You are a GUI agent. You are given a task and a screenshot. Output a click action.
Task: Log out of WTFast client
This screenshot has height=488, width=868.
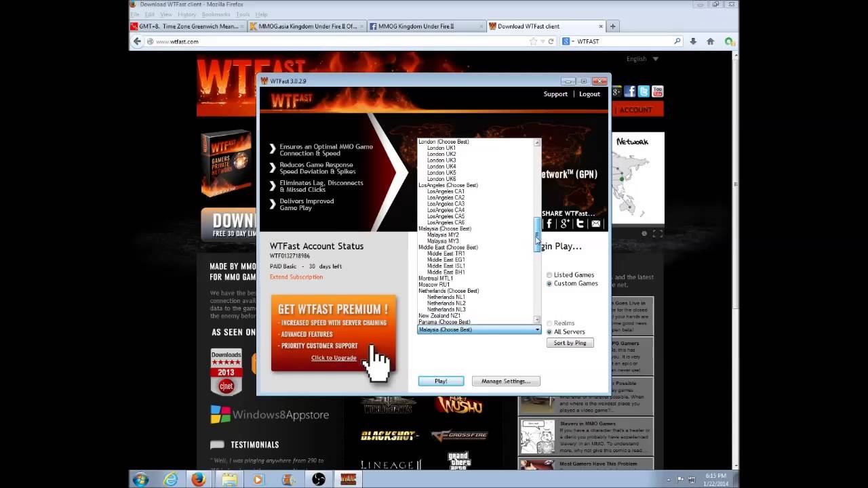pyautogui.click(x=589, y=94)
